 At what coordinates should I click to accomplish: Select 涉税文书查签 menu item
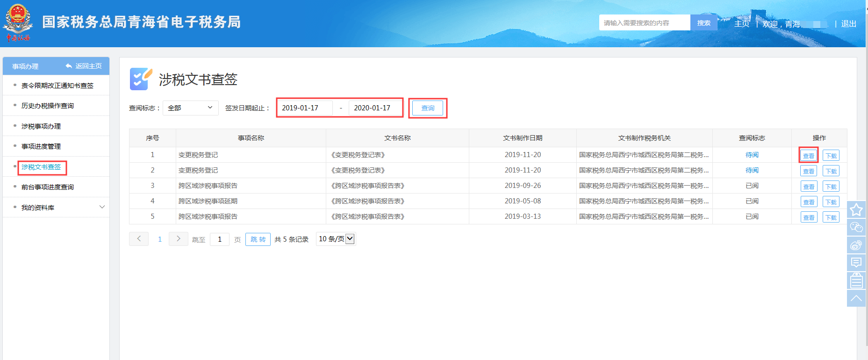click(x=41, y=167)
